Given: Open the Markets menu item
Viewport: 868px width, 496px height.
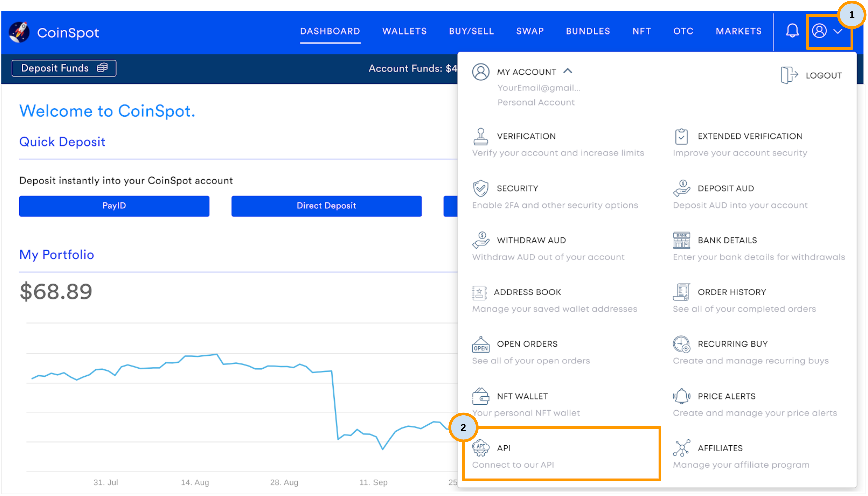Looking at the screenshot, I should (x=738, y=31).
